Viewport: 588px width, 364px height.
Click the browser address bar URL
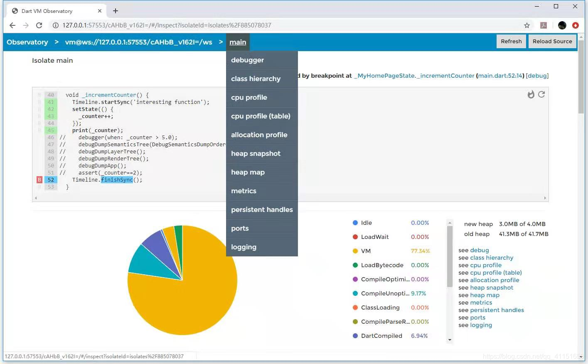click(x=167, y=25)
